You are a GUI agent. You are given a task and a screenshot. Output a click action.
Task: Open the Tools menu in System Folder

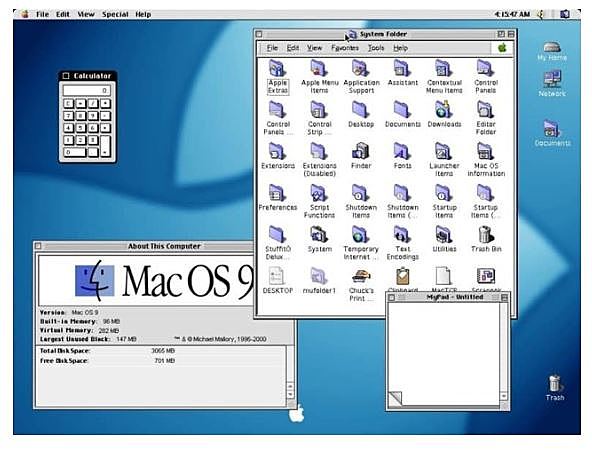pos(376,48)
